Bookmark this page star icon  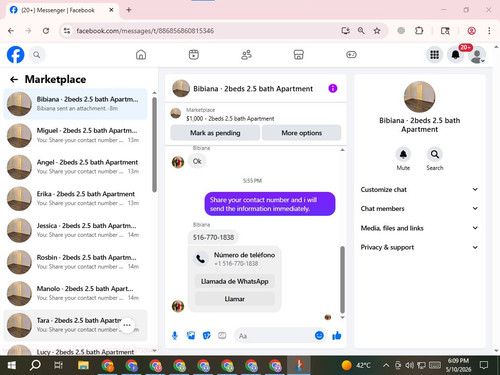[x=377, y=31]
